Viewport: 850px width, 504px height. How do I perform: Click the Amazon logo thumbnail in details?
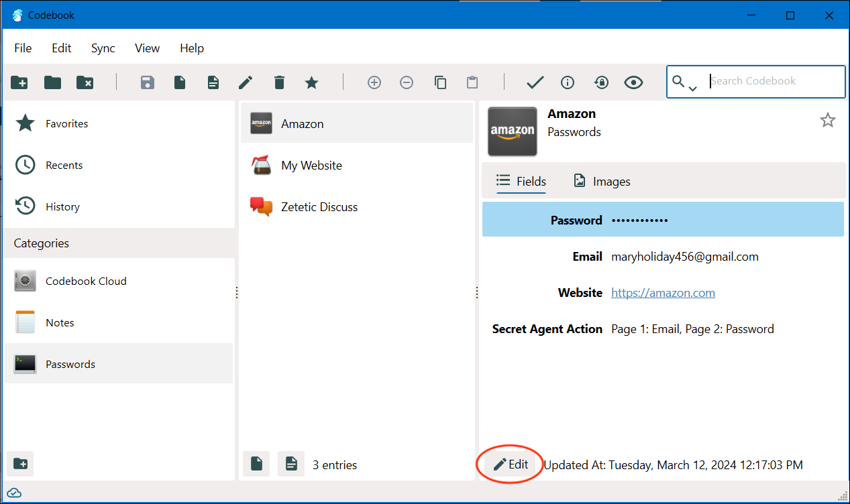(x=512, y=131)
